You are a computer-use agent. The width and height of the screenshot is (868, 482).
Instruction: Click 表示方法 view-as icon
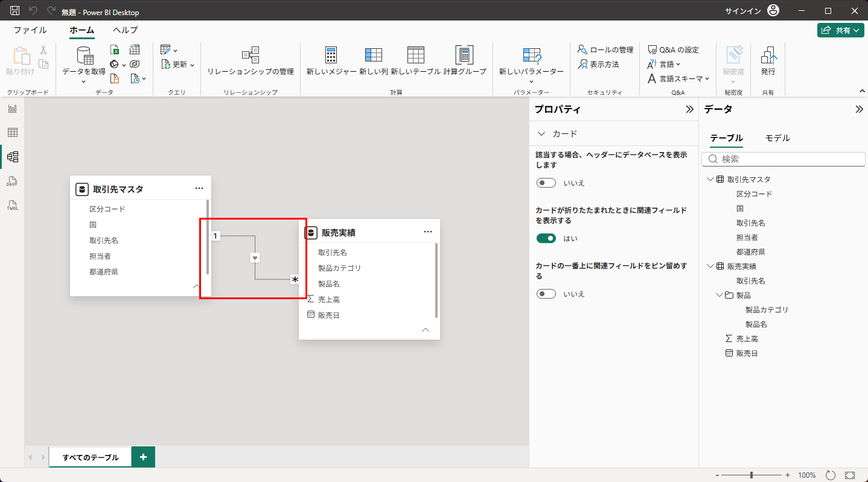click(x=582, y=64)
